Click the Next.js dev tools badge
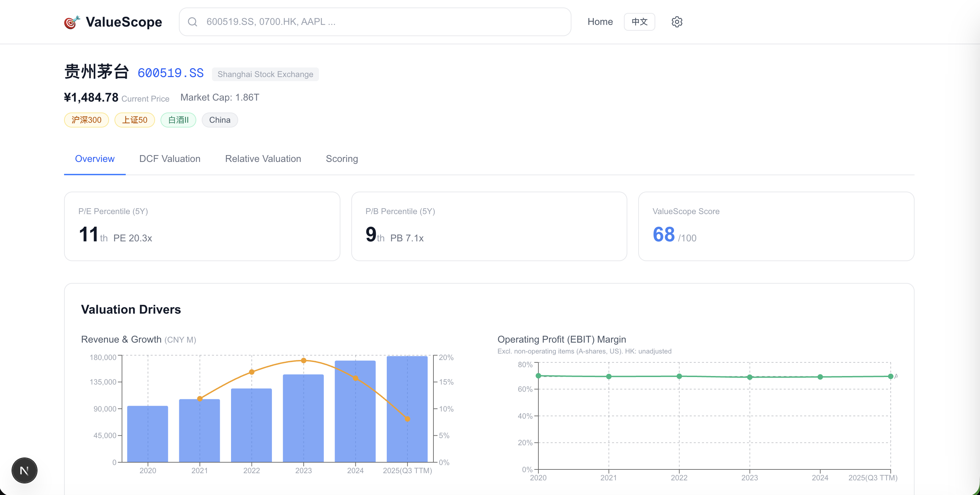Image resolution: width=980 pixels, height=495 pixels. [x=24, y=470]
